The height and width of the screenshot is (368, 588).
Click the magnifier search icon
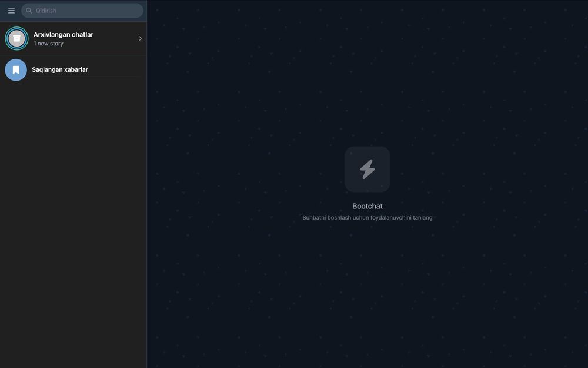pos(28,11)
